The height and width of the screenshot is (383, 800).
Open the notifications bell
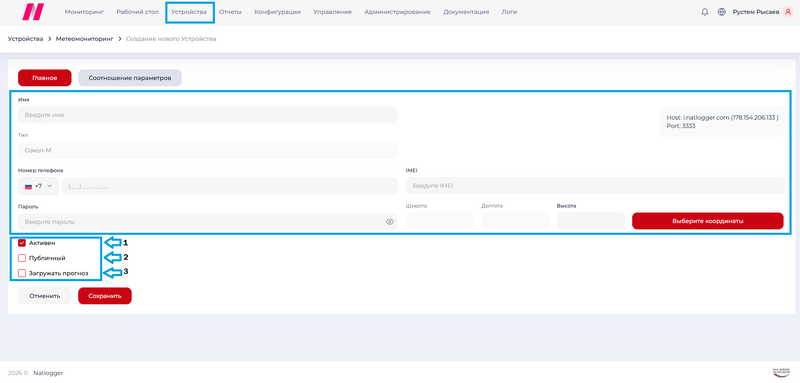[x=705, y=12]
